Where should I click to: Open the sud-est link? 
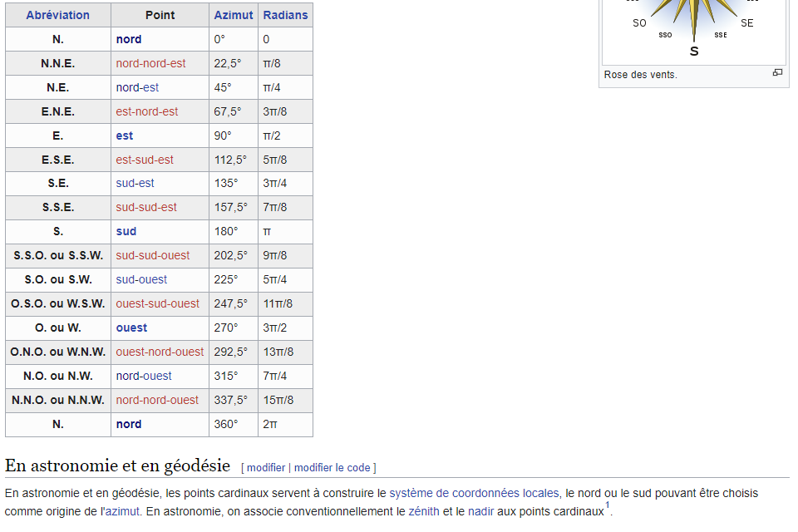[x=135, y=183]
